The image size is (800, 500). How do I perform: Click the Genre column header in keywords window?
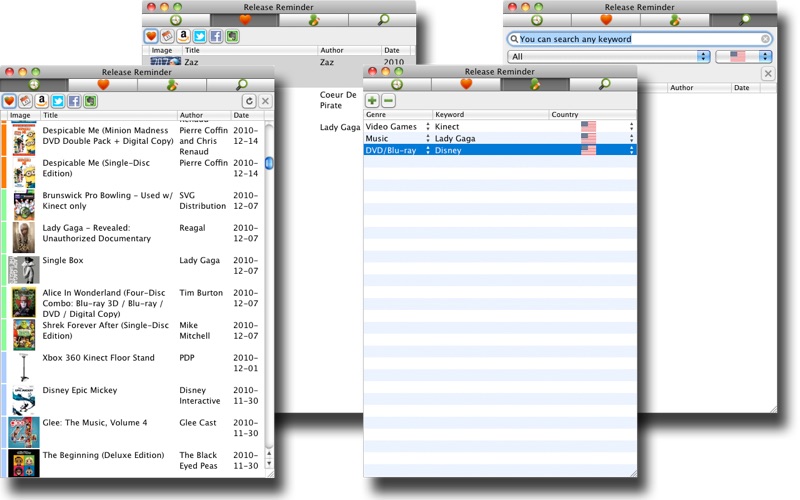click(x=398, y=115)
